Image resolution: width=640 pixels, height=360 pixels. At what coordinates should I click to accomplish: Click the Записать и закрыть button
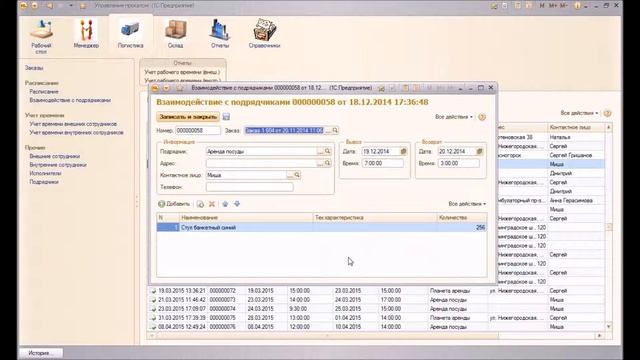click(188, 117)
